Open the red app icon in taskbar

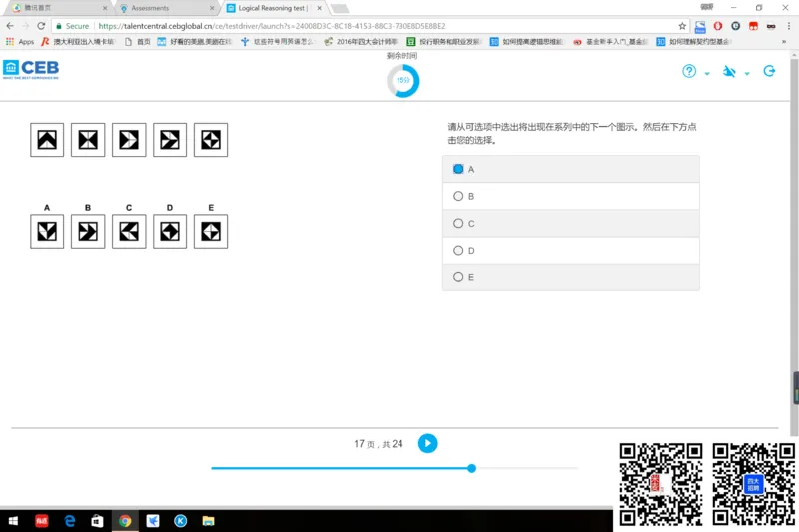coord(42,521)
